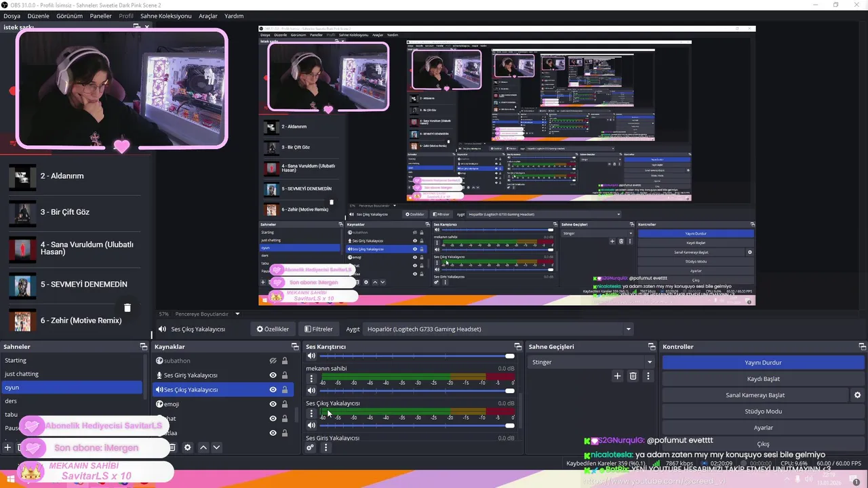The image size is (868, 488).
Task: Open Ayarlar settings
Action: click(763, 428)
